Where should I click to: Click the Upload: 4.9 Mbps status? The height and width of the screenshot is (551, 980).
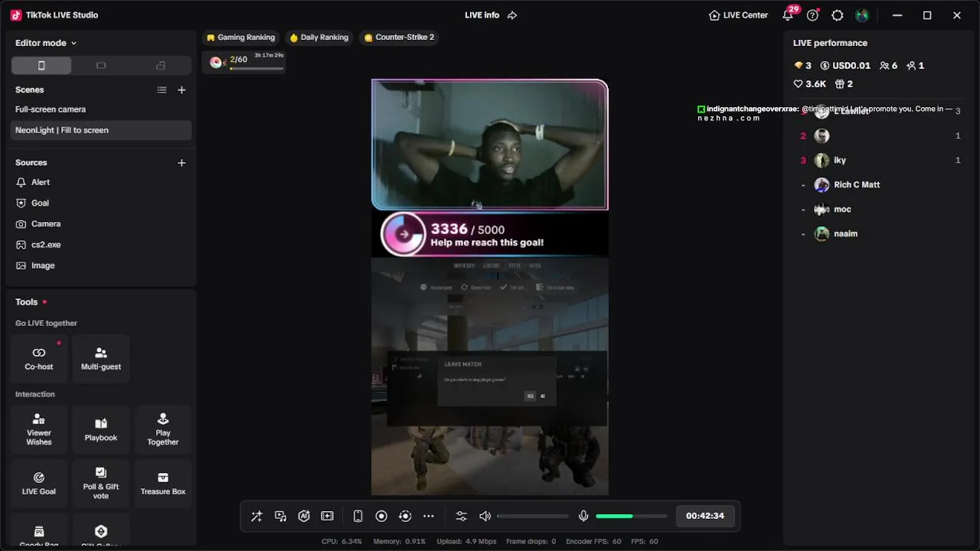click(466, 541)
